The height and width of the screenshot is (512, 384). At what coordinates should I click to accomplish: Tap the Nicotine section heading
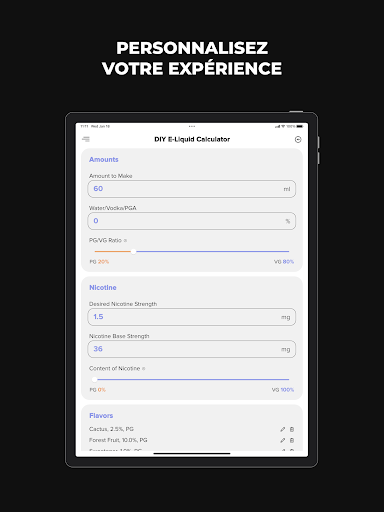click(103, 288)
